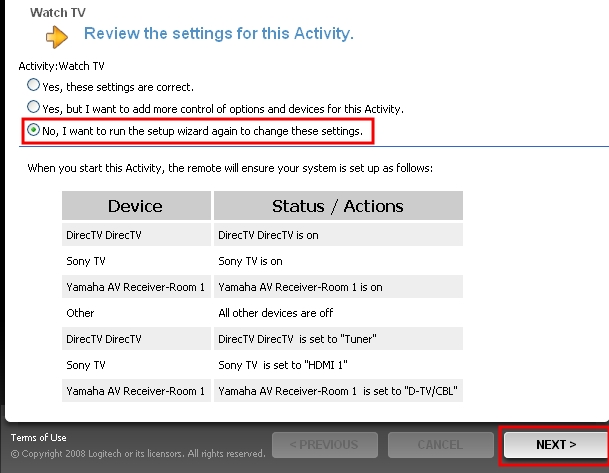This screenshot has width=609, height=473.
Task: Click the yellow arrow icon beside the heading
Action: (x=57, y=37)
